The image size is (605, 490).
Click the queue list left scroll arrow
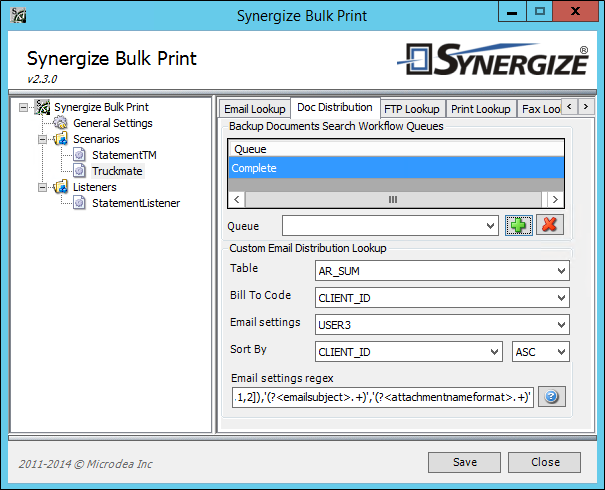(237, 199)
